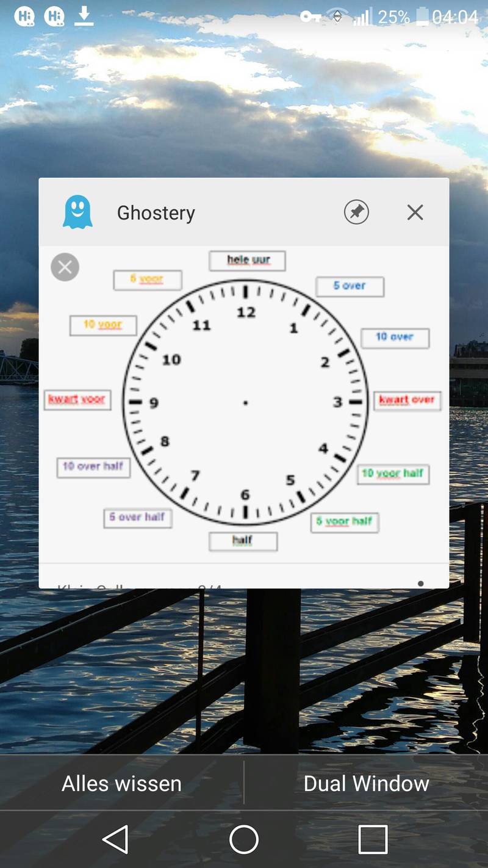Tap 'Alles wissen' at the bottom
Viewport: 488px width, 868px height.
[x=121, y=783]
